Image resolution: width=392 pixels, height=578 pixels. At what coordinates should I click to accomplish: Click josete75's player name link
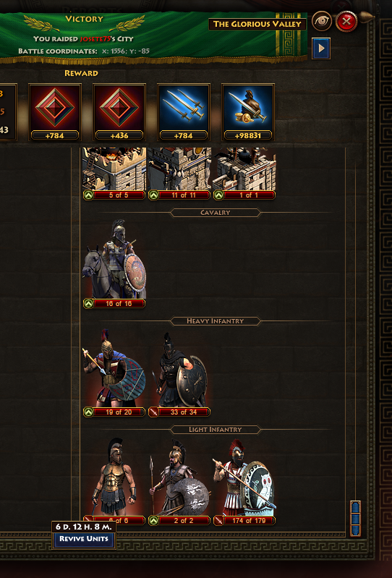[94, 39]
